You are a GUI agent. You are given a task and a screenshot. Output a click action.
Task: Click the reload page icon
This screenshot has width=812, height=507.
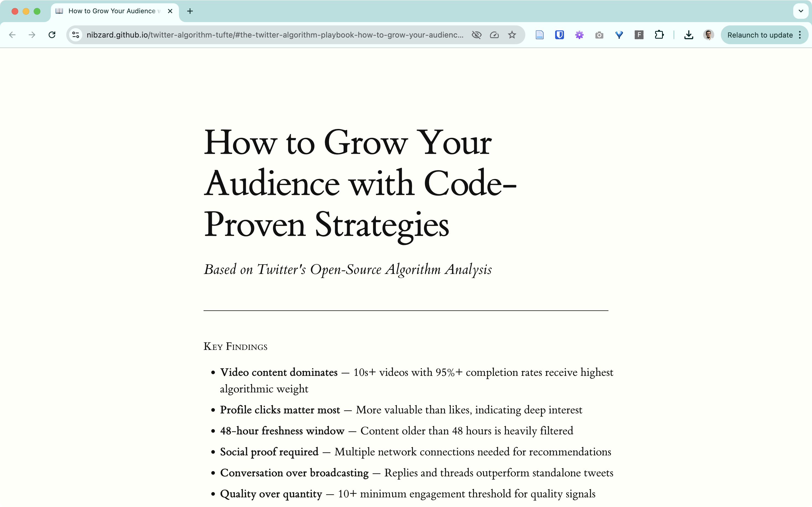(x=52, y=35)
